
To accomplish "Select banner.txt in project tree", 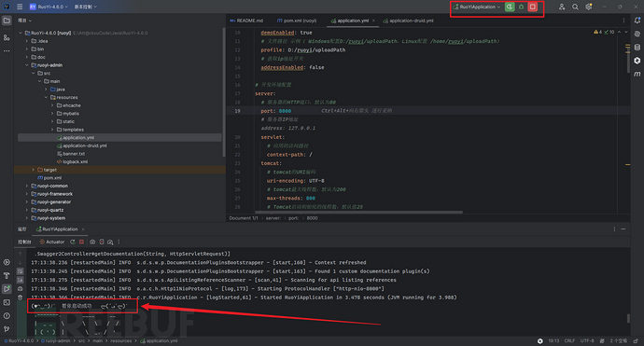I will pyautogui.click(x=71, y=154).
